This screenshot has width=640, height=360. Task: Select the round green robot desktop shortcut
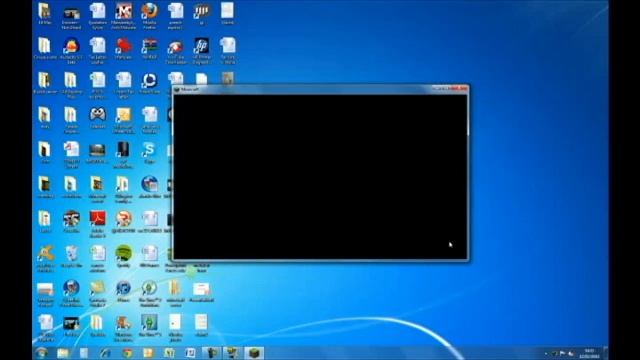149,292
